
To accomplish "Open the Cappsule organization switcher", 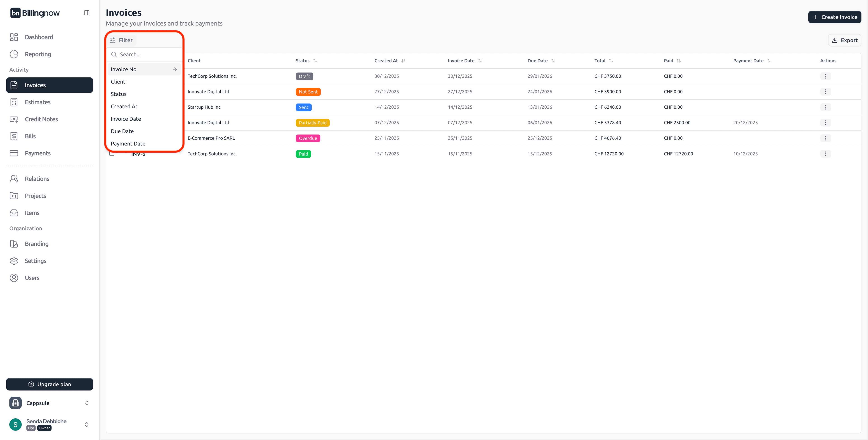I will (x=50, y=403).
